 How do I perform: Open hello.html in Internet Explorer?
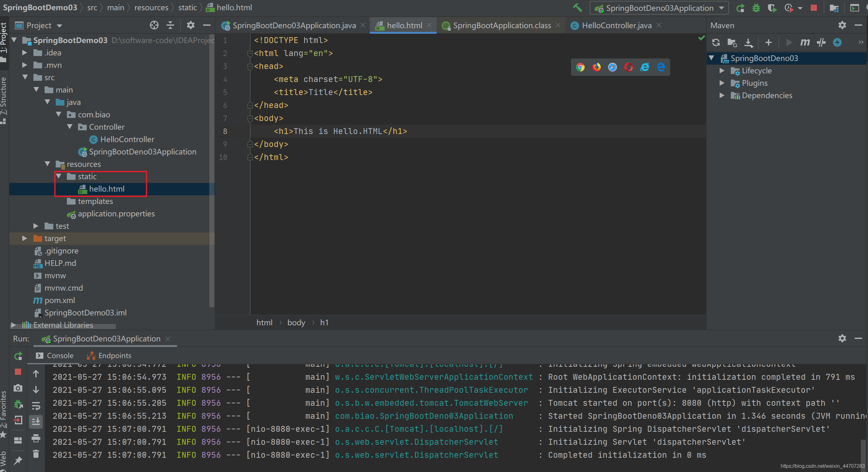point(645,67)
